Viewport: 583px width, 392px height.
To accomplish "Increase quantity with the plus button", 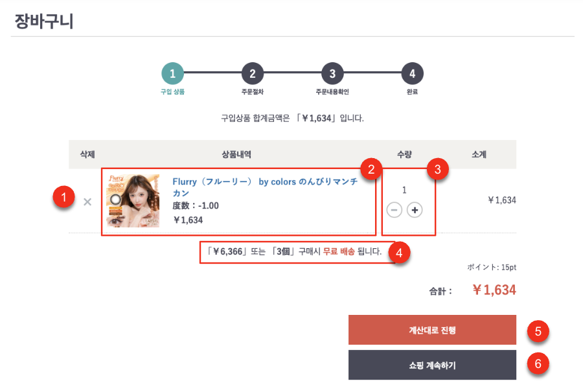I will coord(415,210).
